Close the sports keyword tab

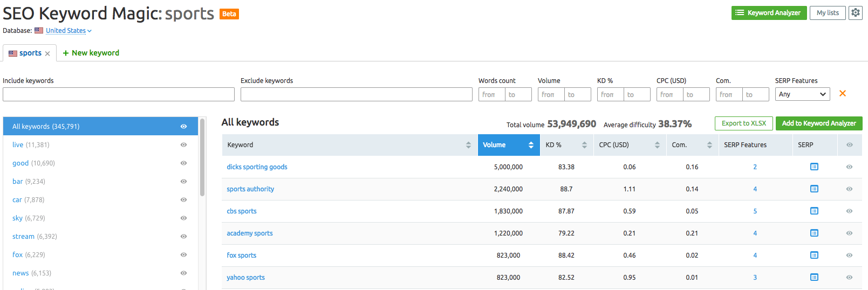click(47, 53)
